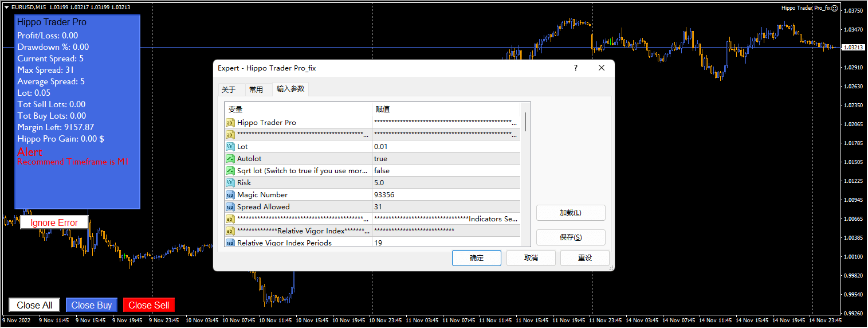
Task: Click the Relative Vigor Index Periods name
Action: click(x=284, y=243)
